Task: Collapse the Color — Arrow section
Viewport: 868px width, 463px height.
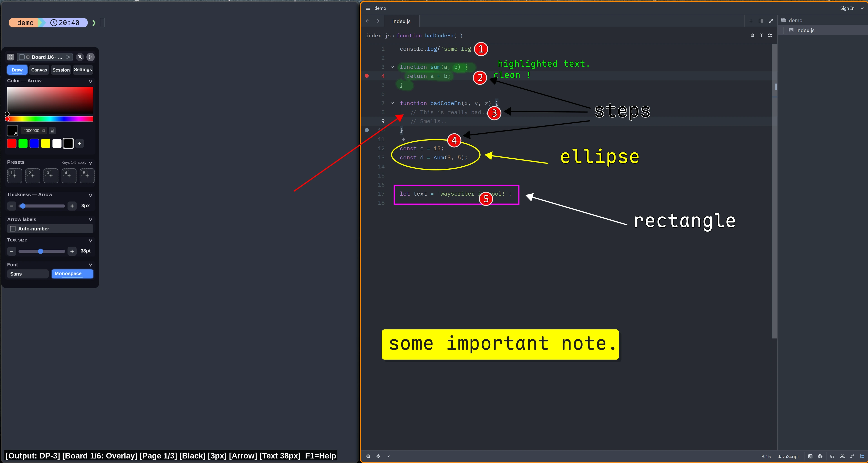Action: point(90,82)
